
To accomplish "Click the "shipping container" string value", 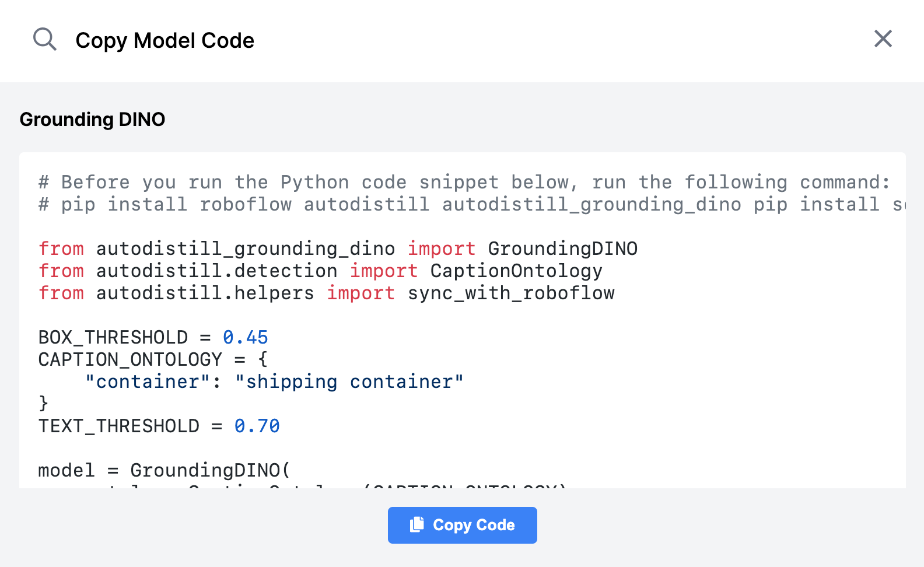I will coord(349,381).
